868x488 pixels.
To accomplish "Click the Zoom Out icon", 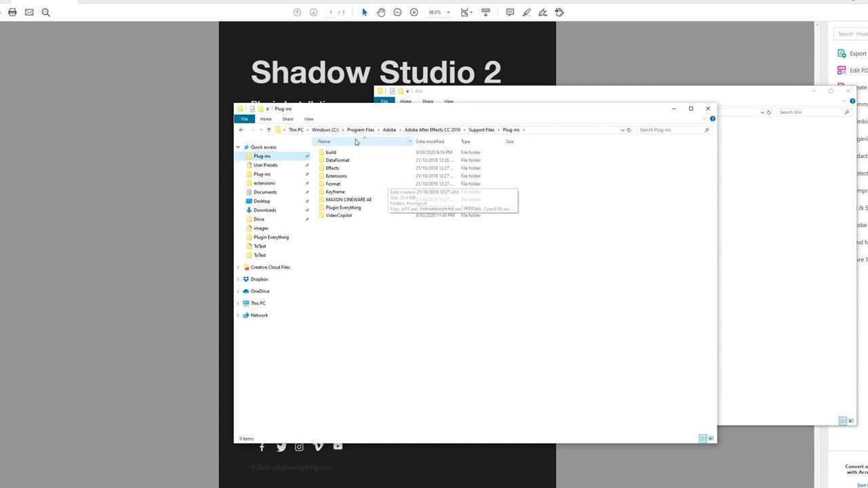I will 397,12.
